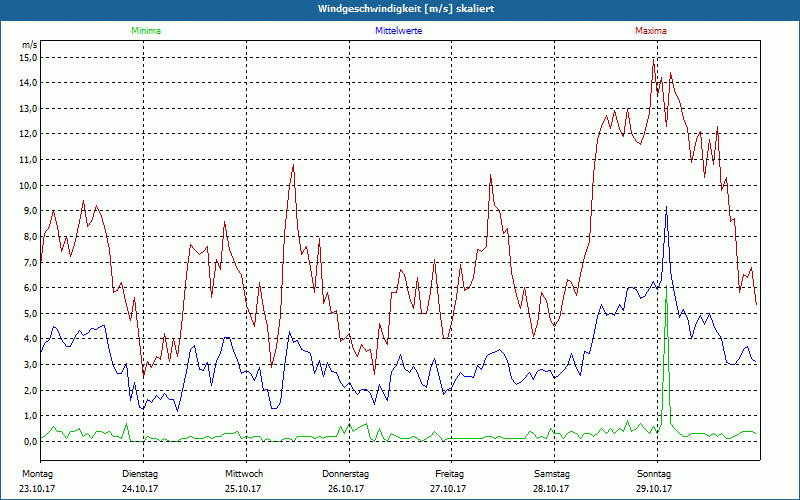Screen dimensions: 800x500
Task: Click the 24.10.17 date label
Action: point(140,488)
